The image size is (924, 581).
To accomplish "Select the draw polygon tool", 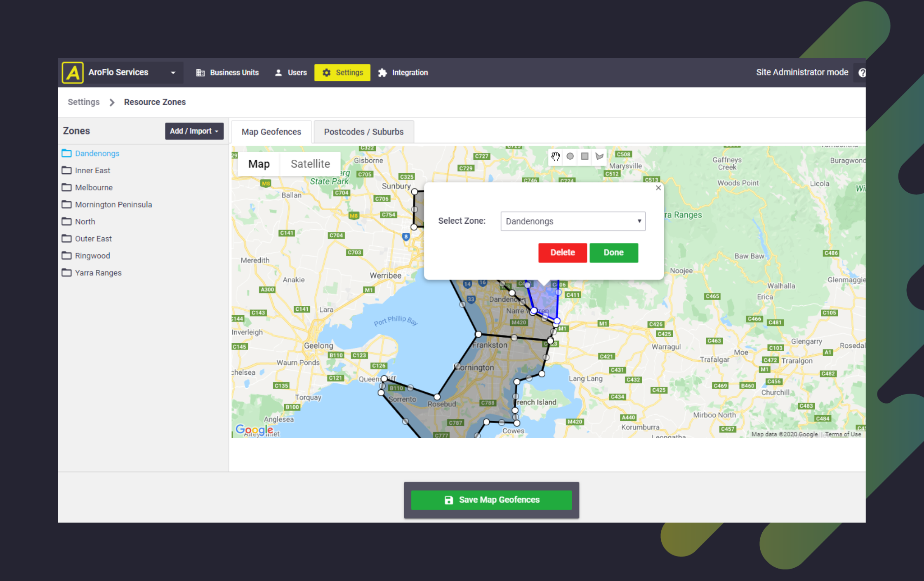I will point(599,156).
